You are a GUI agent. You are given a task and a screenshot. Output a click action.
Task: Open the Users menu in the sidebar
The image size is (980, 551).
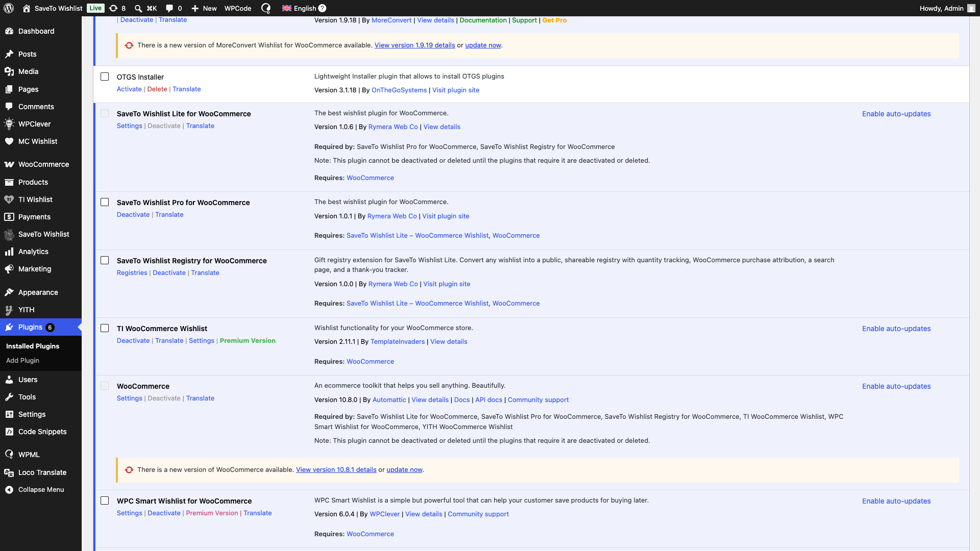(41, 380)
